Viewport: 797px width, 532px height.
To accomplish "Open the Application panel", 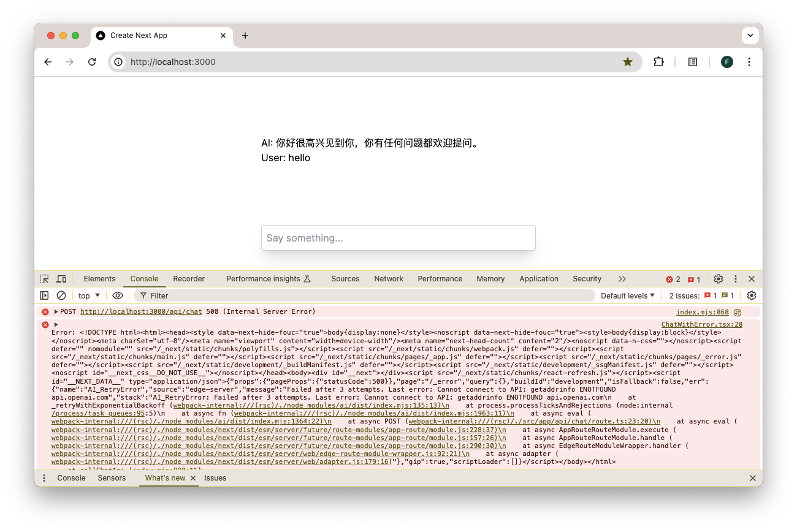I will click(x=539, y=279).
